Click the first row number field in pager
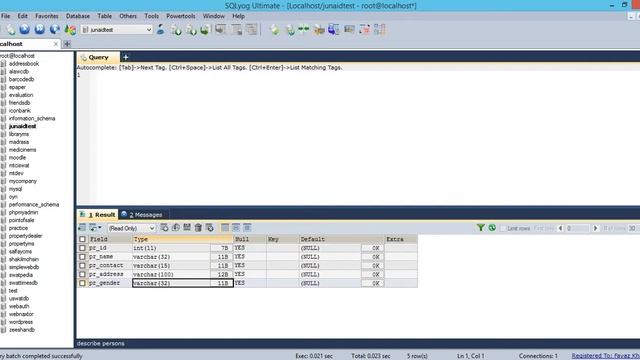 pyautogui.click(x=577, y=228)
